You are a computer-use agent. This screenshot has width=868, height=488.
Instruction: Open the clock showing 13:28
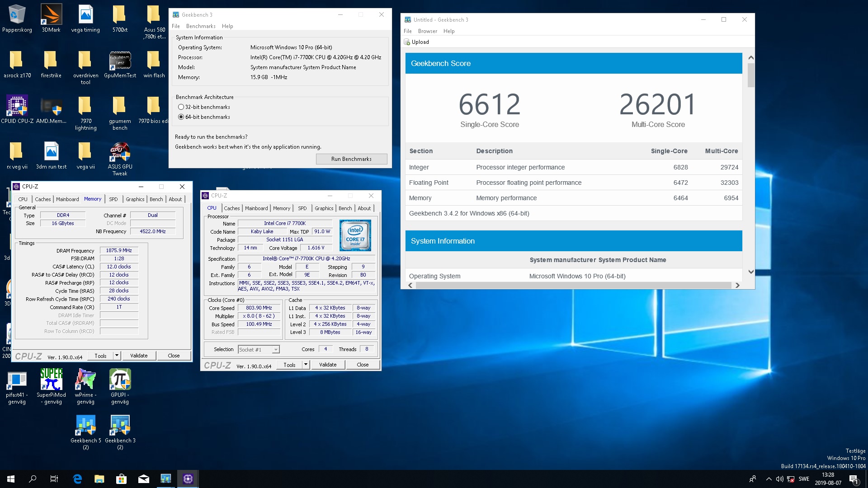point(828,479)
